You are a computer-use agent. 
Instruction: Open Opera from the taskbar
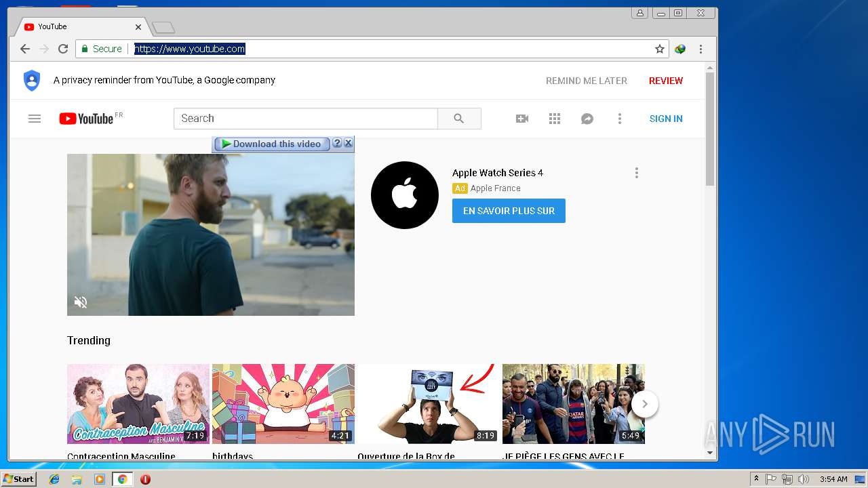(145, 479)
